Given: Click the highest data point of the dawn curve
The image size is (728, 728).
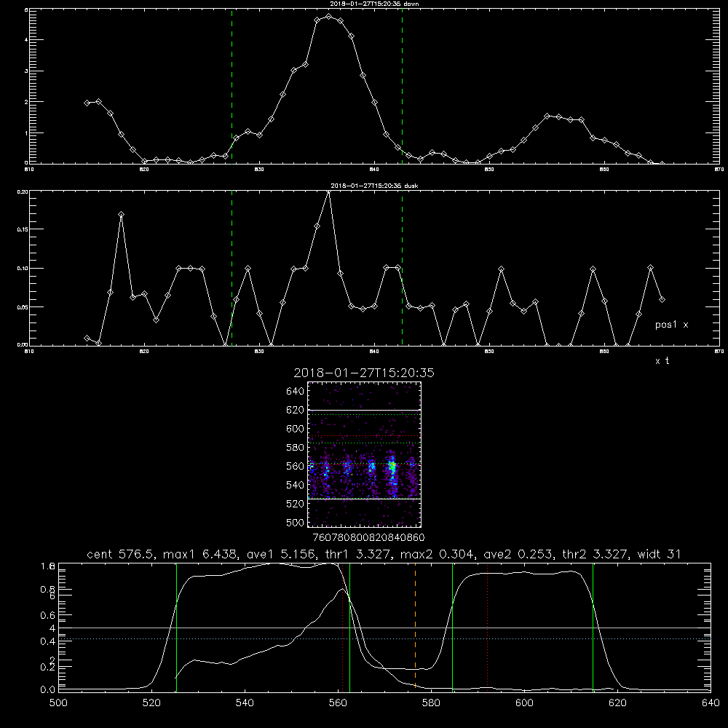Looking at the screenshot, I should pos(329,17).
